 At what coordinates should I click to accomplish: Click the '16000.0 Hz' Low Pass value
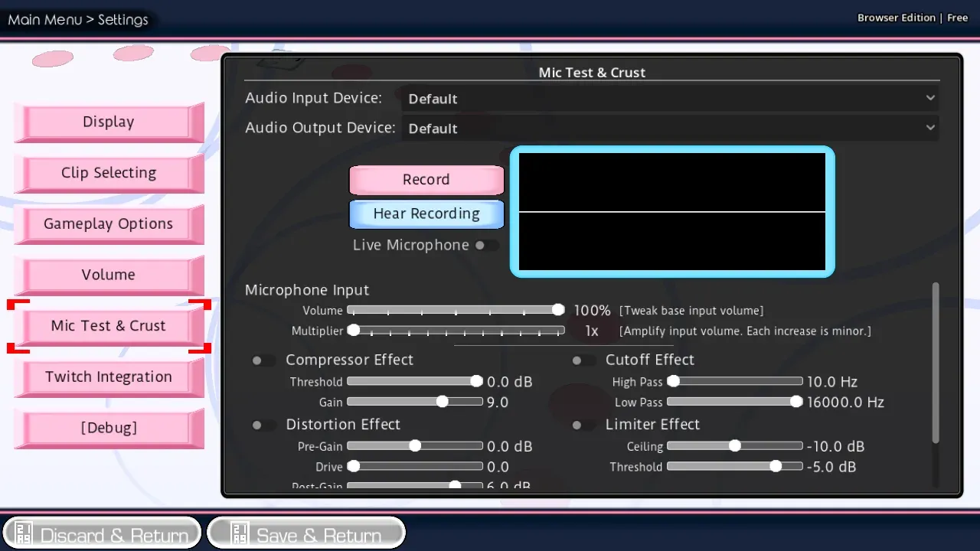pos(845,403)
